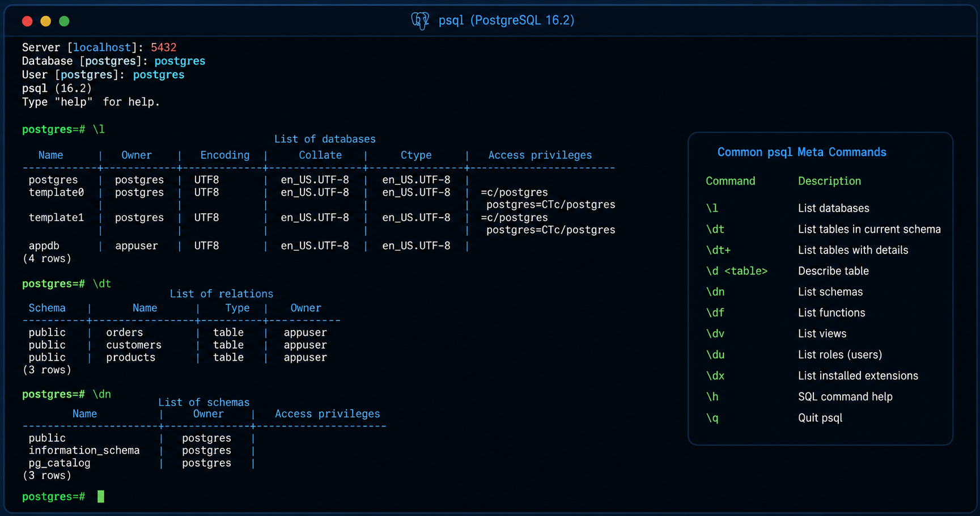The image size is (980, 516).
Task: Click '=c/postgres' in the template0 row
Action: click(x=514, y=193)
